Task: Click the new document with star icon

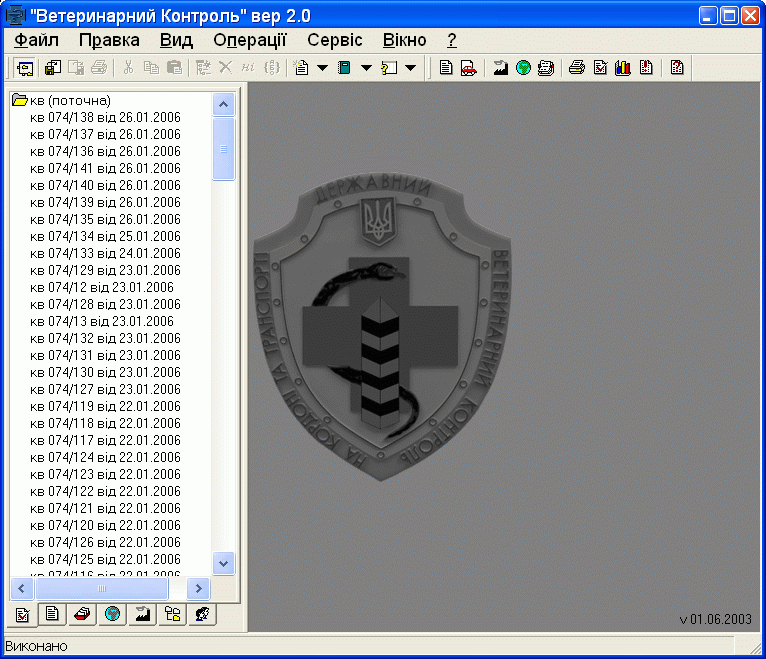Action: pos(301,67)
